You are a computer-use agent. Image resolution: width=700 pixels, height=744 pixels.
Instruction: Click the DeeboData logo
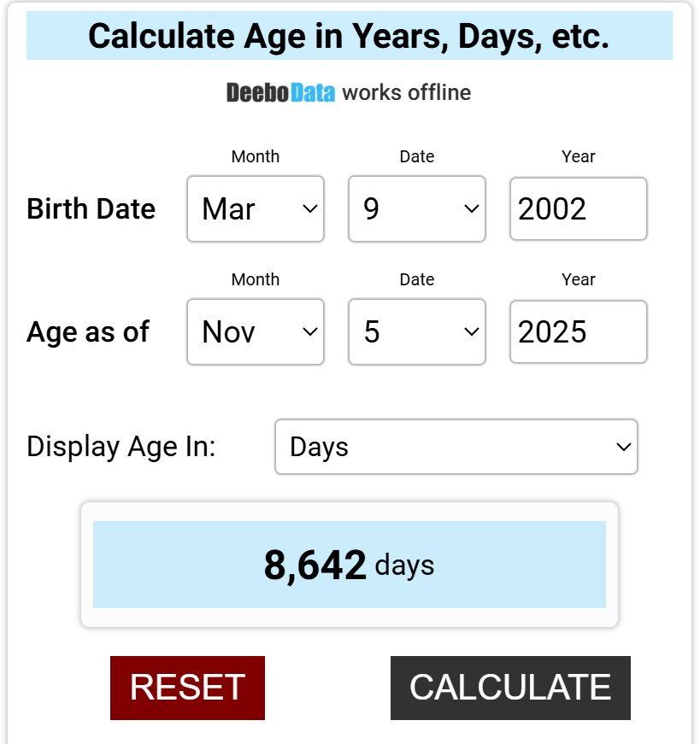tap(280, 92)
